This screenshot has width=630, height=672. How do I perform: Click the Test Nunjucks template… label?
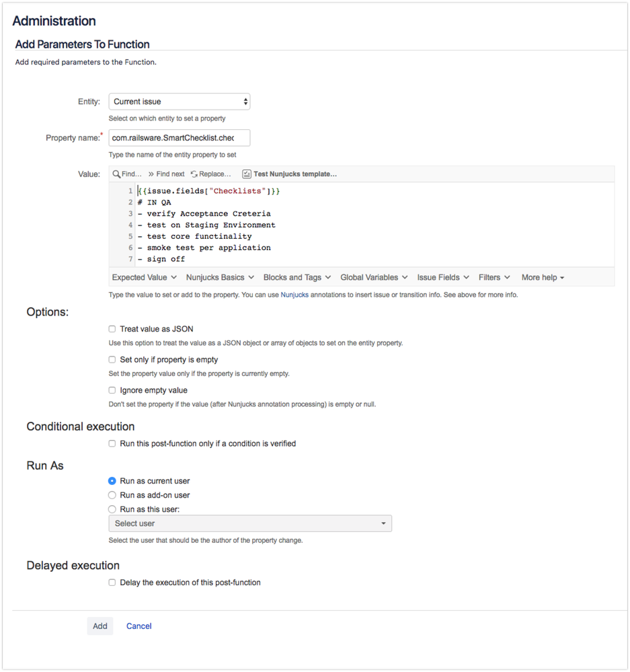click(x=295, y=174)
